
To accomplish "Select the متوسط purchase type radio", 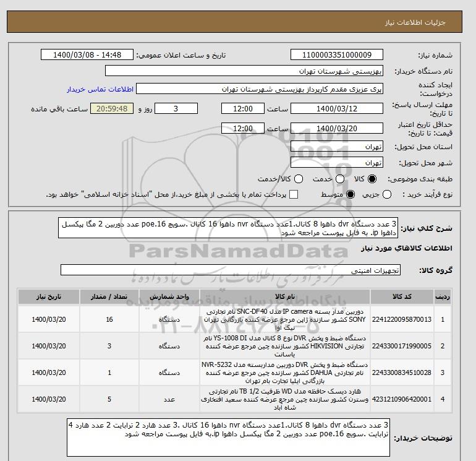I will (351, 194).
